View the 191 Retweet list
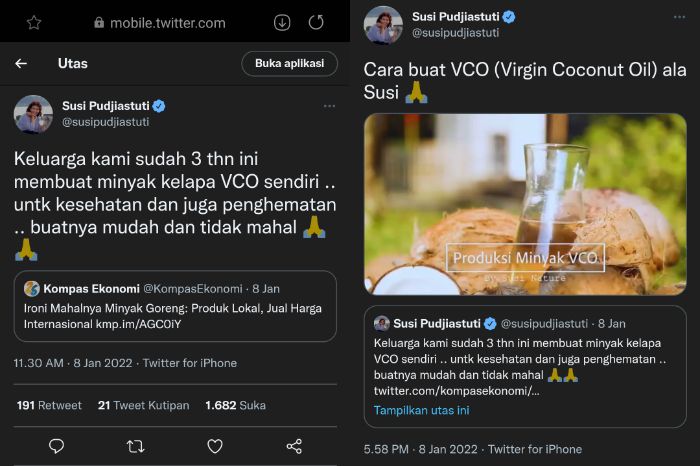 (x=49, y=405)
